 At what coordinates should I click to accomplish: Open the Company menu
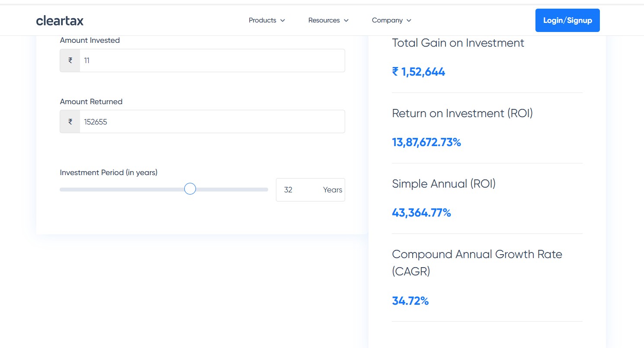pyautogui.click(x=387, y=20)
